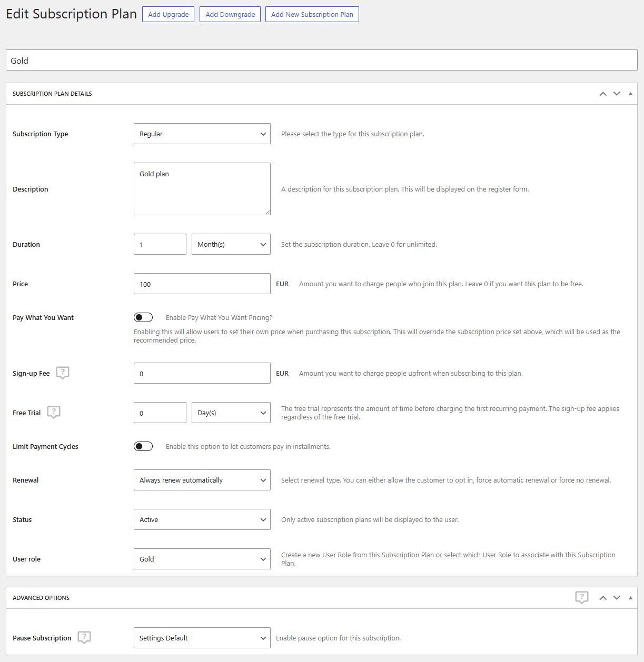The image size is (644, 662).
Task: Open the Sign-up Fee help tooltip icon
Action: [x=62, y=373]
